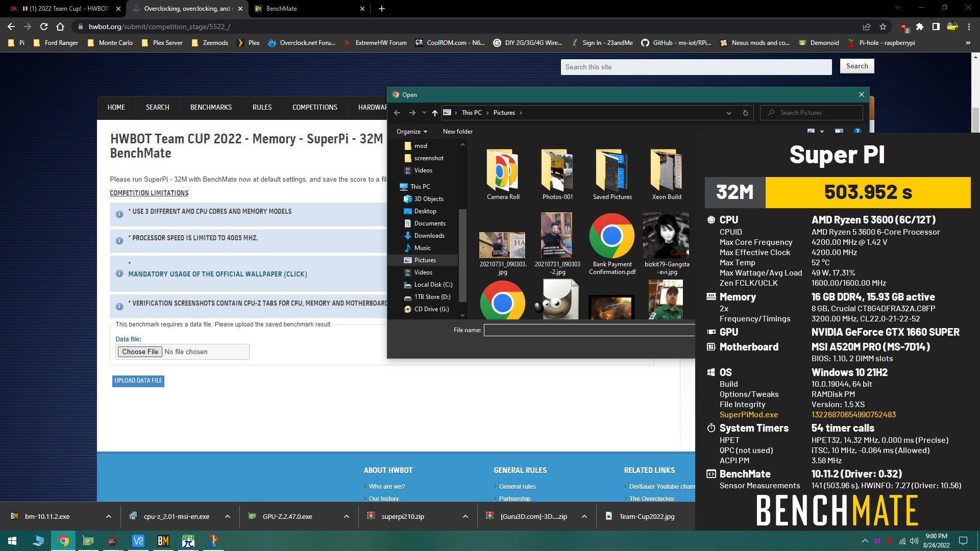This screenshot has height=551, width=980.
Task: Open superpi210.zip download options arrow
Action: pyautogui.click(x=465, y=517)
